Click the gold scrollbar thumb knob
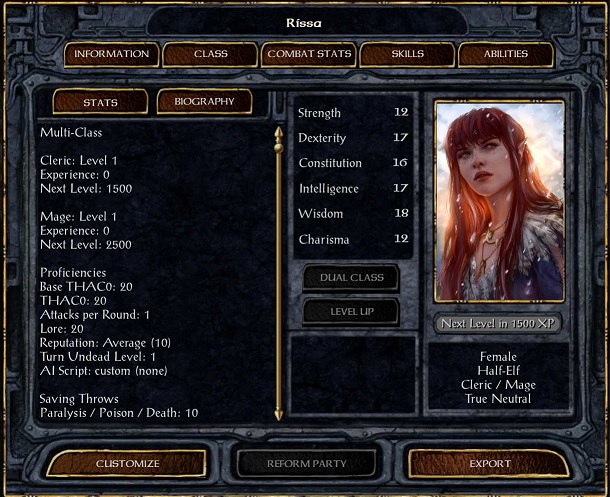Screen dimensions: 610x497 279,148
